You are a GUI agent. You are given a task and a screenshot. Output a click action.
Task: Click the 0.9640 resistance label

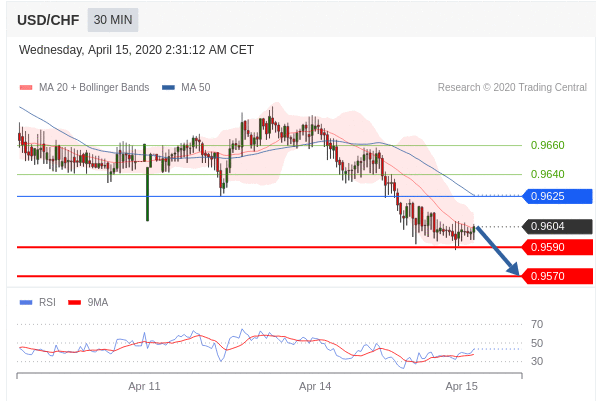(547, 174)
